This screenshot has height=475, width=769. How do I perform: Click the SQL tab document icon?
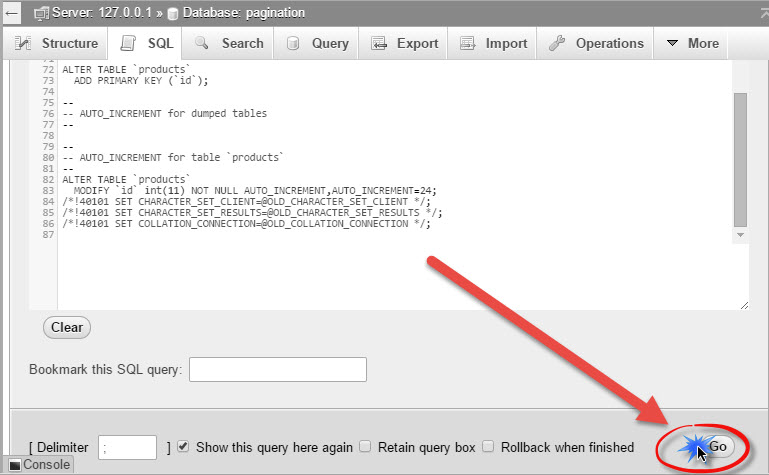coord(128,43)
